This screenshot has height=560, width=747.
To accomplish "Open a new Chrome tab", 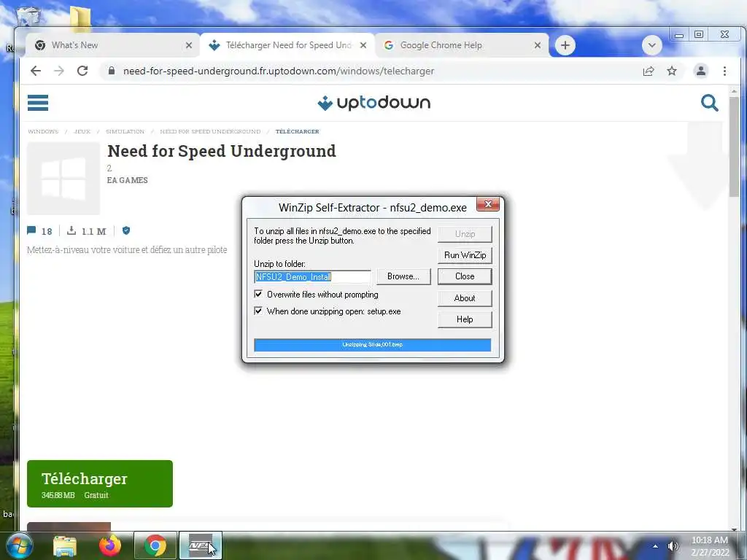I will 565,45.
